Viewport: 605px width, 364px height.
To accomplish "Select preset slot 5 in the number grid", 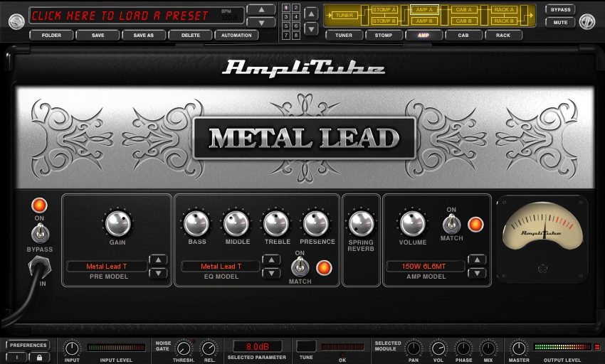I will tap(286, 26).
